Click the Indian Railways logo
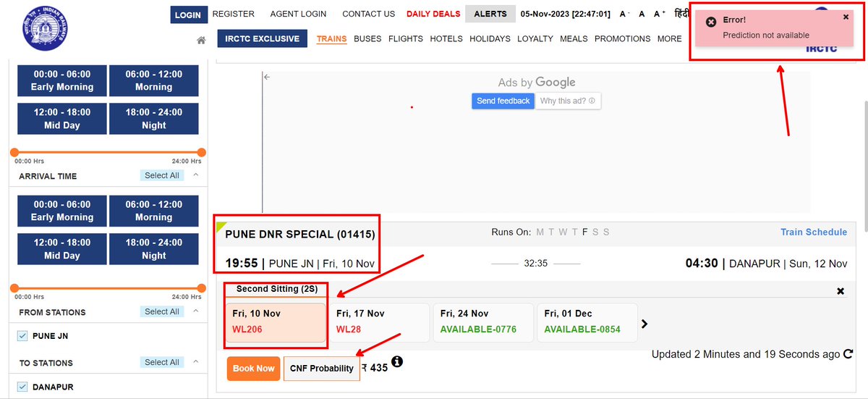This screenshot has height=399, width=868. click(x=45, y=28)
